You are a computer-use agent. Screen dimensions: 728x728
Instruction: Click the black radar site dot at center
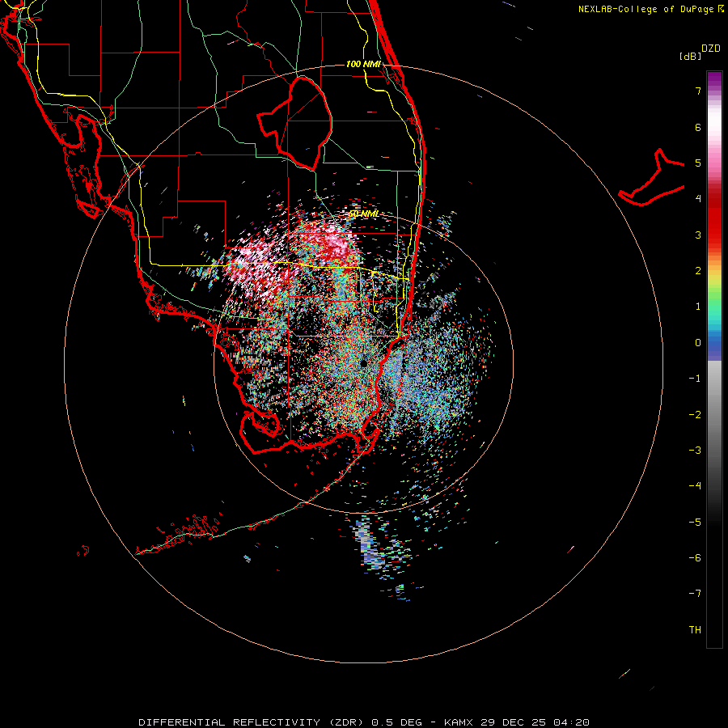(x=363, y=363)
